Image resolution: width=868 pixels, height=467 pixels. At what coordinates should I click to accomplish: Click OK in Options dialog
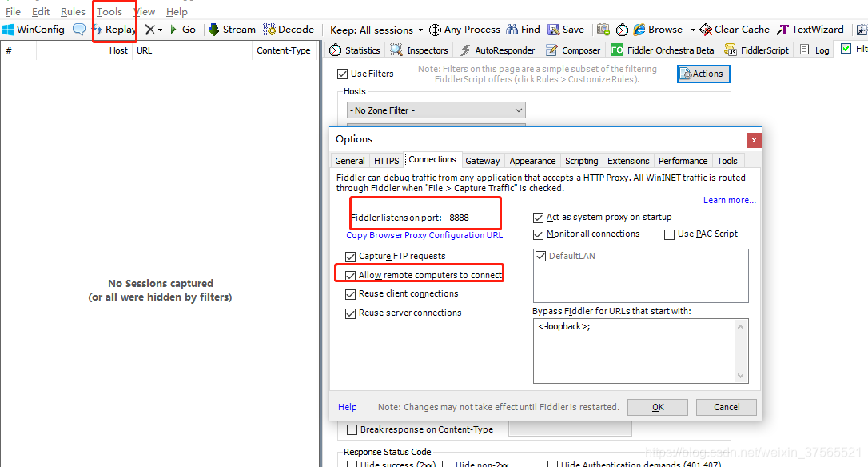pos(658,407)
